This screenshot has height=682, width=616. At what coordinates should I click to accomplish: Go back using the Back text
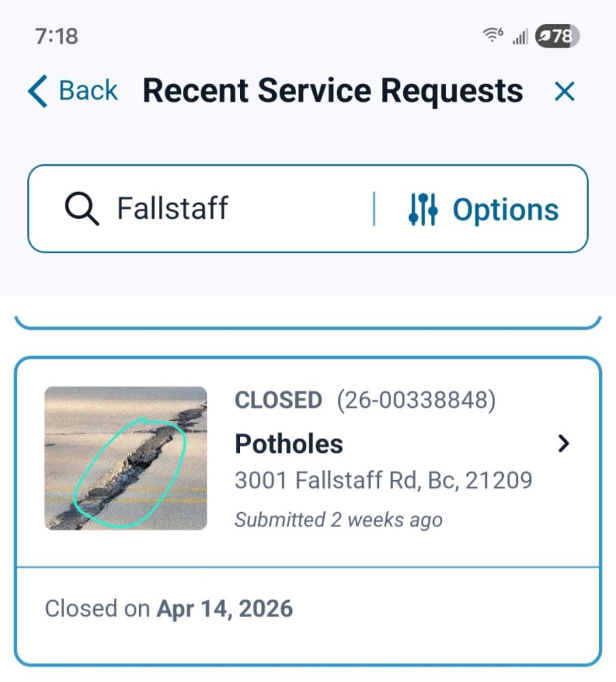[88, 91]
